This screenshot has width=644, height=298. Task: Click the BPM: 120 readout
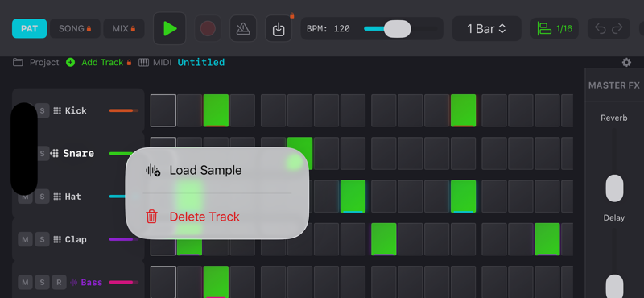pyautogui.click(x=328, y=29)
